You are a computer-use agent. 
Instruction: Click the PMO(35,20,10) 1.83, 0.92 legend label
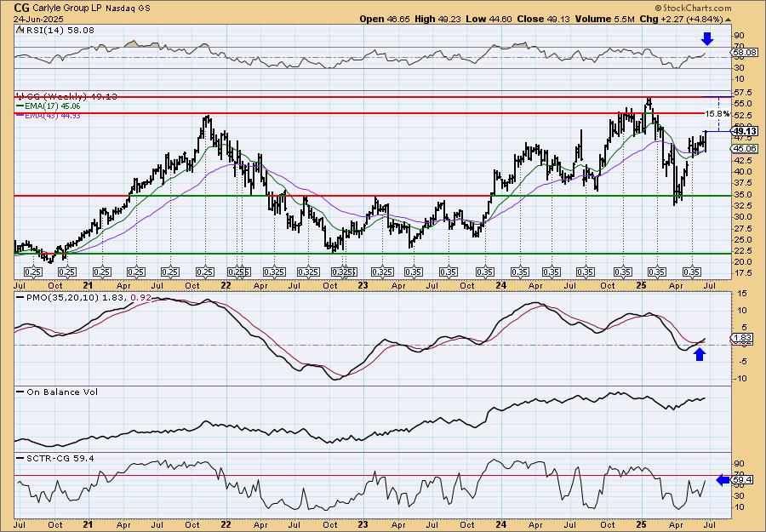[89, 297]
